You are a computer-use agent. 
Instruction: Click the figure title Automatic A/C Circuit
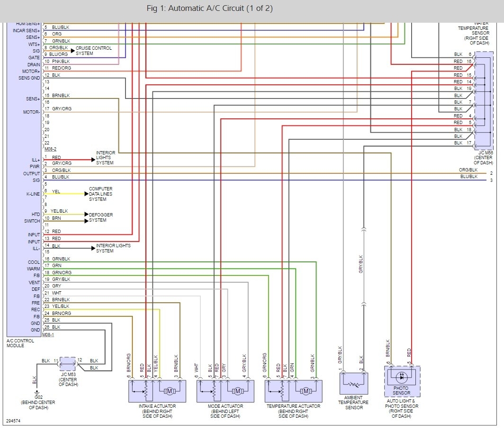pos(209,9)
